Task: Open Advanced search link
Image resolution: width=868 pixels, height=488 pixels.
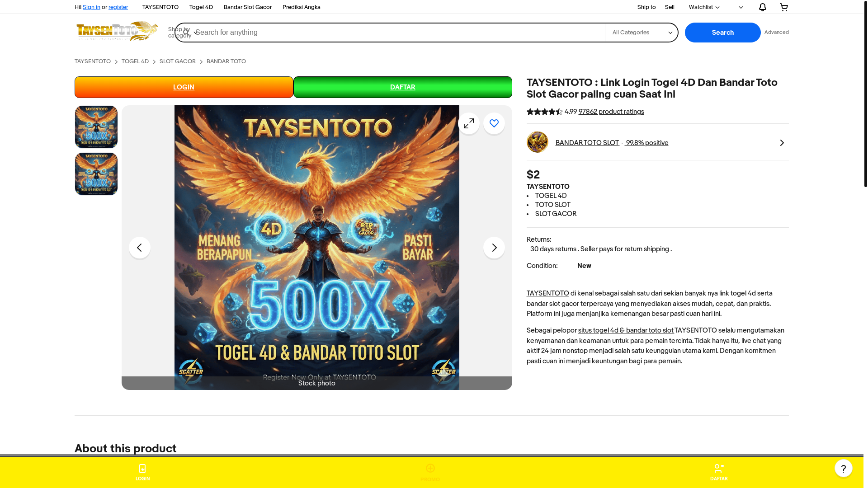Action: [x=777, y=33]
